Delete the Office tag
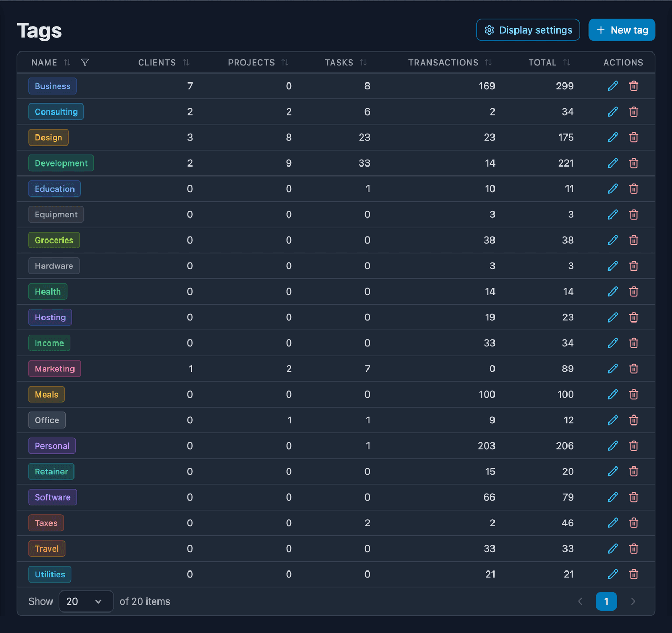The width and height of the screenshot is (672, 633). [634, 421]
